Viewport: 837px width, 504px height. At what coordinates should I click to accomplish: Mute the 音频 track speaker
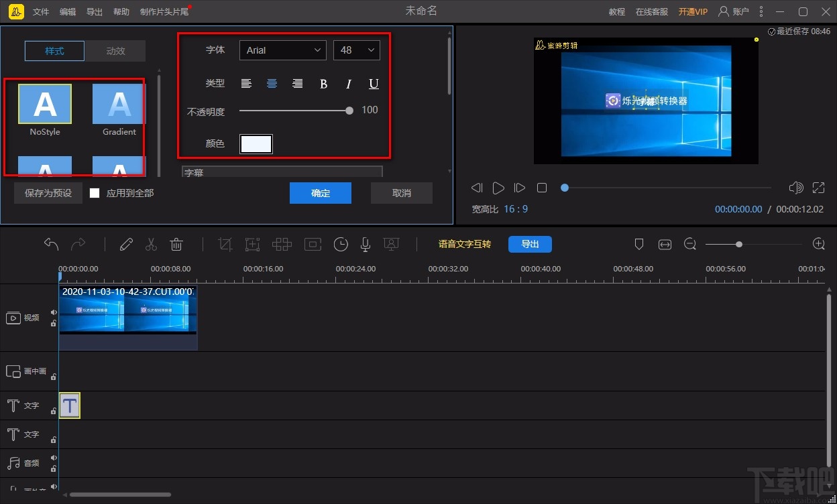[x=54, y=458]
